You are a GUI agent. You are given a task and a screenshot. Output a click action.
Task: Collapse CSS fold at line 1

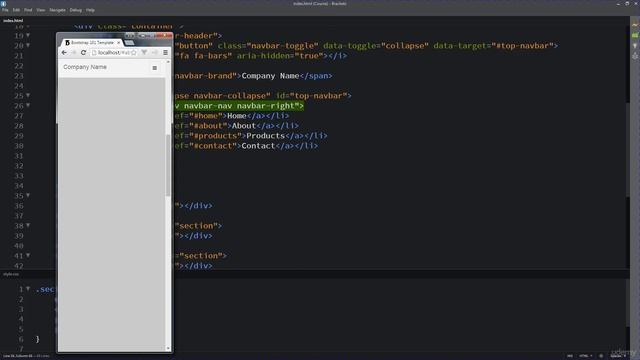pos(28,289)
